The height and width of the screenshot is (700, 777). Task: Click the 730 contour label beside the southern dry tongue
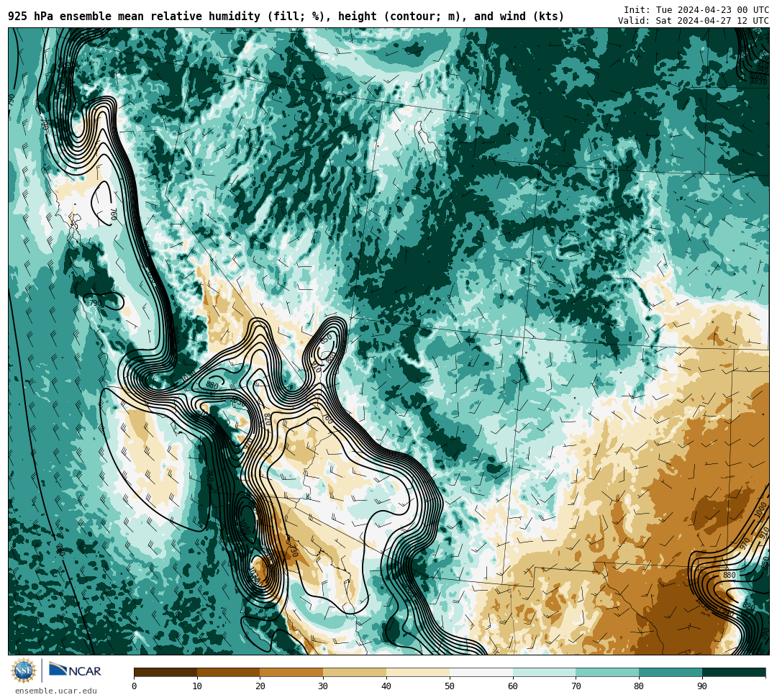click(x=293, y=551)
